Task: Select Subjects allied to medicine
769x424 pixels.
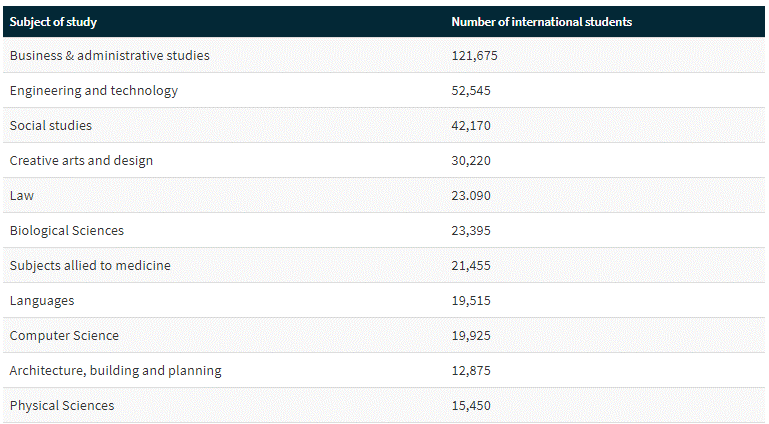Action: [x=90, y=266]
